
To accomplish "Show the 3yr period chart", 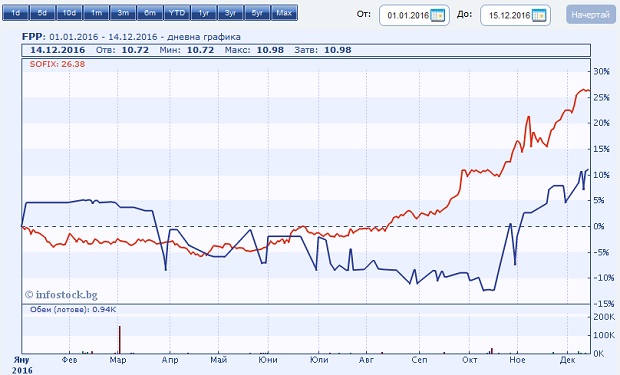I will coord(231,13).
